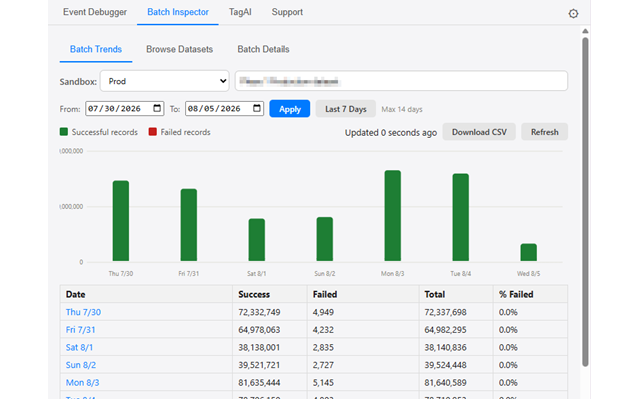Click the Apply button

[290, 109]
